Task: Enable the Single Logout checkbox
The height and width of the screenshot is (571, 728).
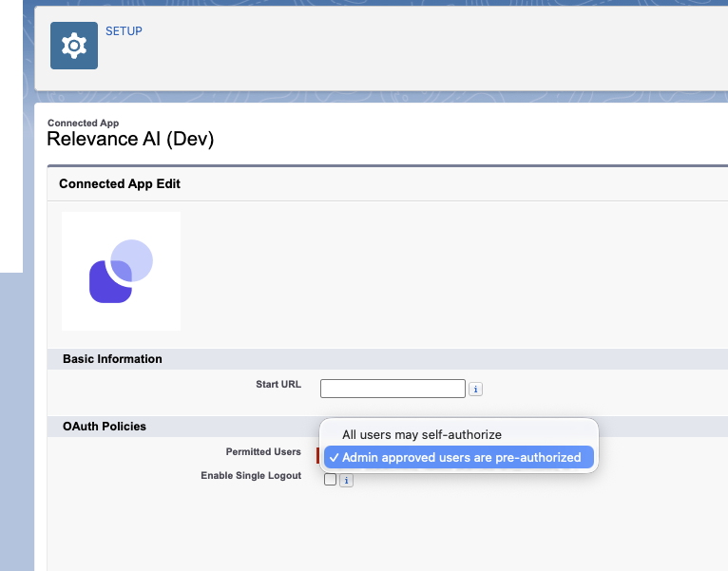Action: coord(330,479)
